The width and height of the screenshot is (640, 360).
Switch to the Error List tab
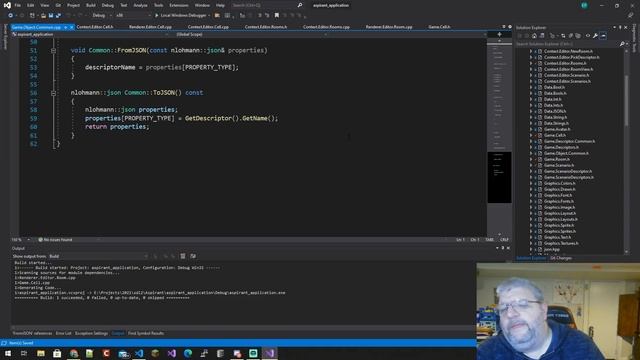pos(63,333)
